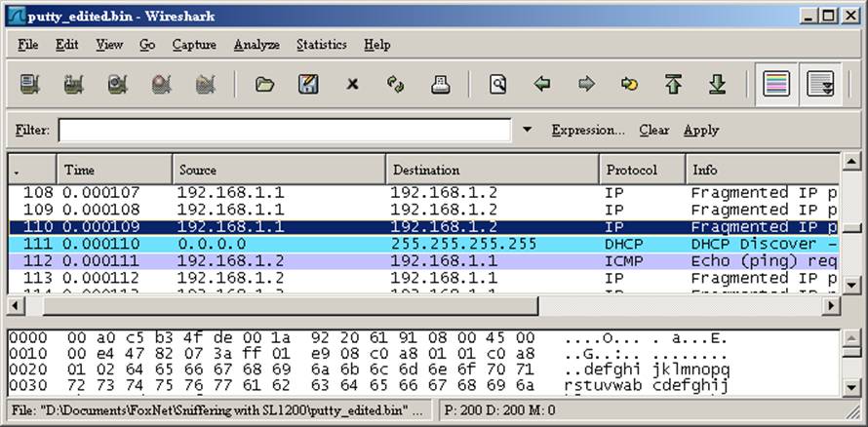The height and width of the screenshot is (427, 868).
Task: Sort packets by the Info column
Action: tap(763, 170)
